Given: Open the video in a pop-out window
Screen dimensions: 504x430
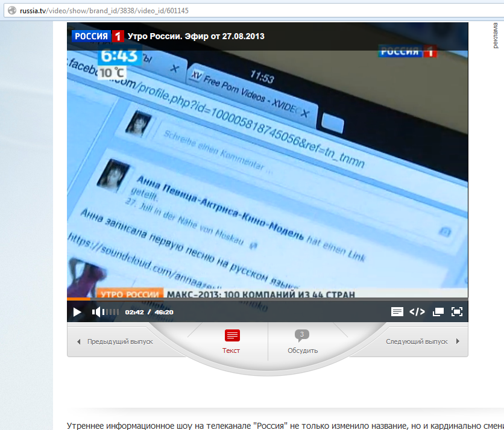Looking at the screenshot, I should [438, 312].
